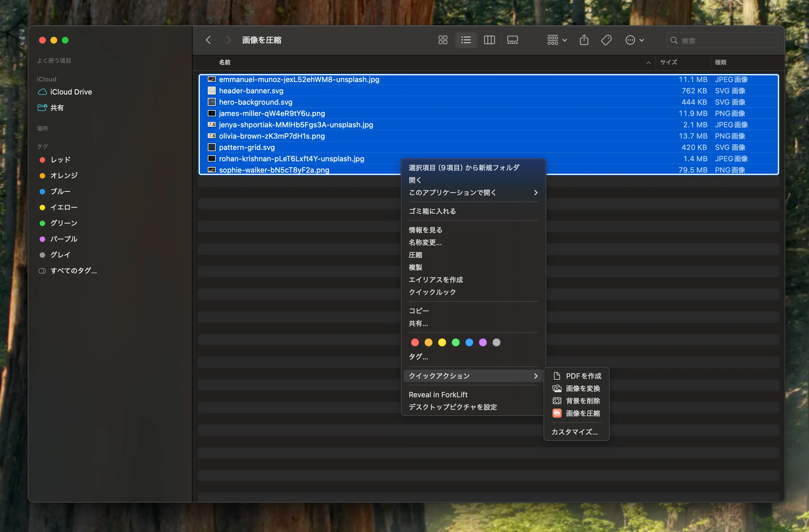The width and height of the screenshot is (809, 532).
Task: Sort by the 名前 column header
Action: pos(225,62)
